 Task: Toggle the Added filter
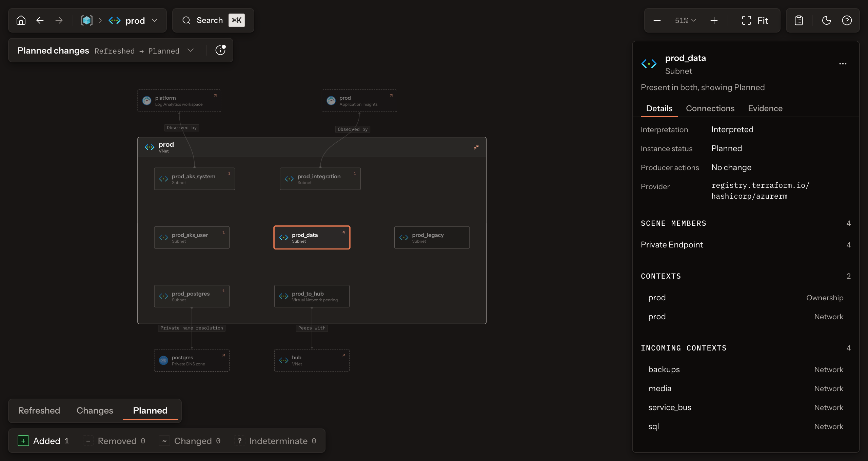point(43,441)
